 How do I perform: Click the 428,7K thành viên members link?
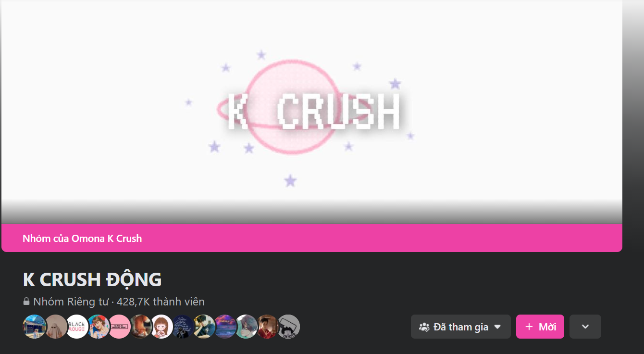(x=161, y=302)
